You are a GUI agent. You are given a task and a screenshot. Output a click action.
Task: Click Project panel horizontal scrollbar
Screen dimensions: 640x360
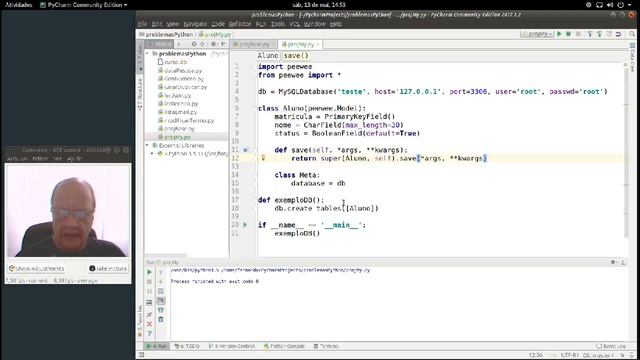[x=166, y=256]
